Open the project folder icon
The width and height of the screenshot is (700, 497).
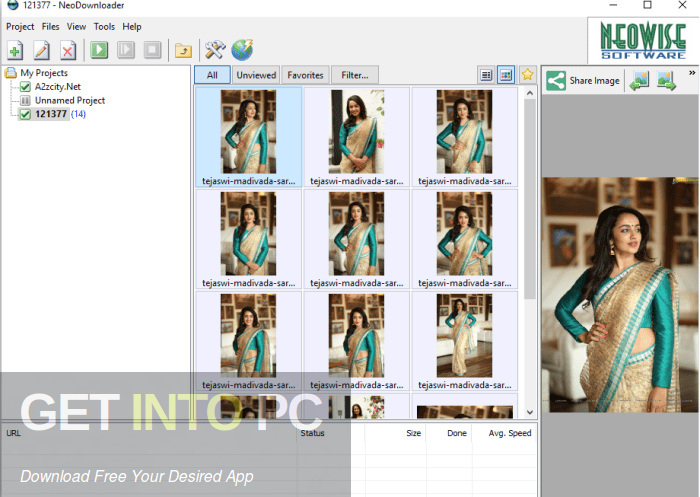coord(183,50)
